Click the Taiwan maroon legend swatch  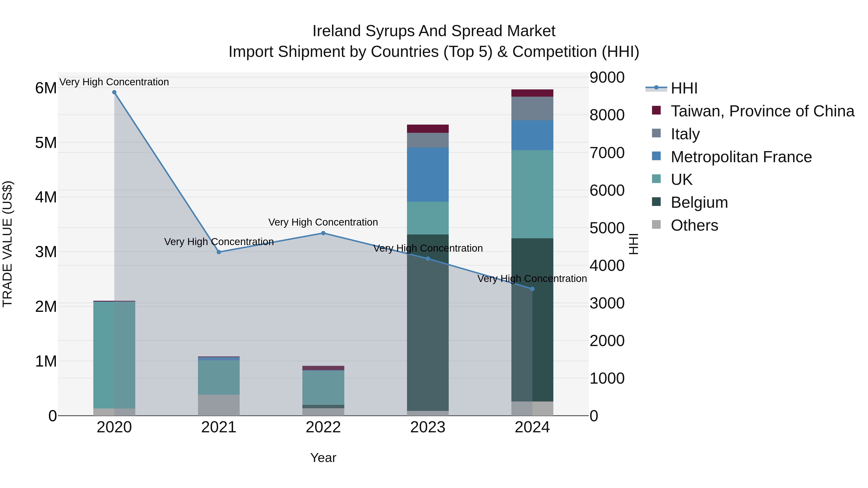tap(656, 110)
